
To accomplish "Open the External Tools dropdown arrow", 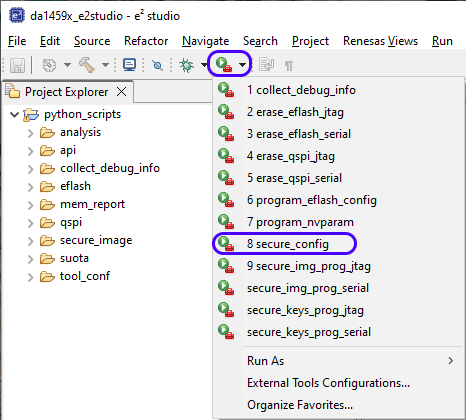I will point(242,64).
